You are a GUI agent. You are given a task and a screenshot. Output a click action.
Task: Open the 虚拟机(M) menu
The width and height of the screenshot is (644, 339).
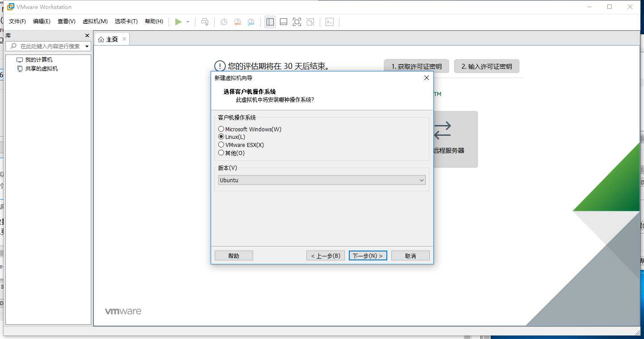point(95,21)
